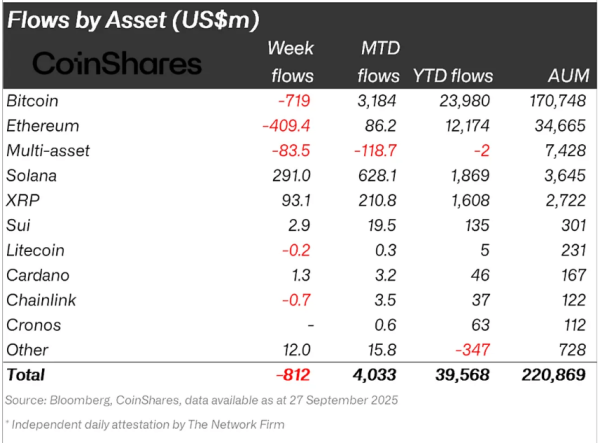Click the CoinShares logo
Viewport: 600px width, 443px height.
click(x=117, y=64)
